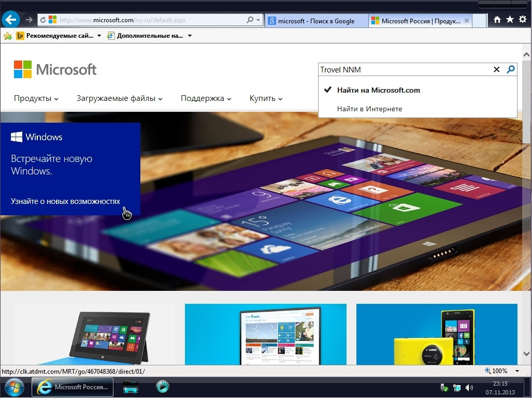Open the Surface tablet thumbnail
Image resolution: width=532 pixels, height=398 pixels.
(94, 334)
